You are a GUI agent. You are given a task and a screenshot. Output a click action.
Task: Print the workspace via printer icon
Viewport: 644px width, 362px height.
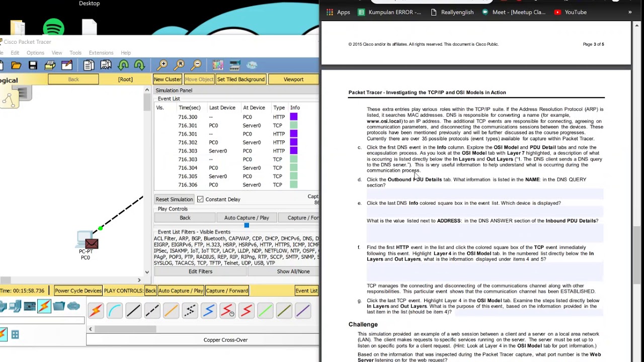click(50, 65)
